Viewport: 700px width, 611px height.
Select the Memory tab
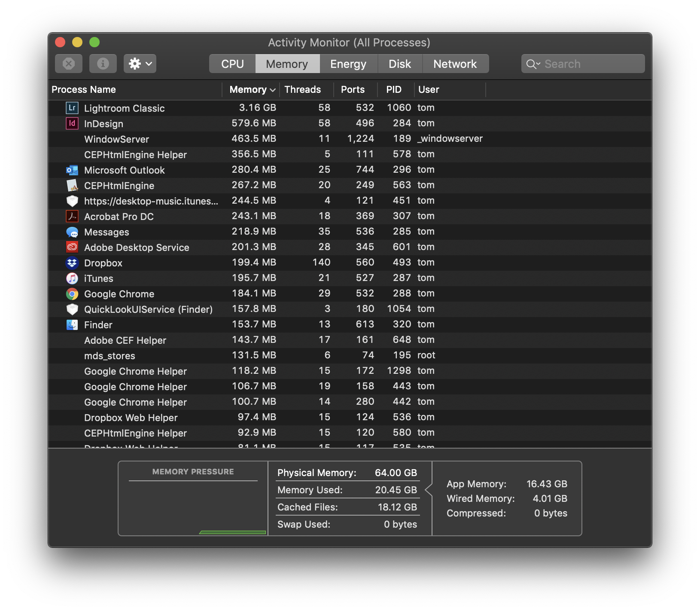tap(287, 64)
